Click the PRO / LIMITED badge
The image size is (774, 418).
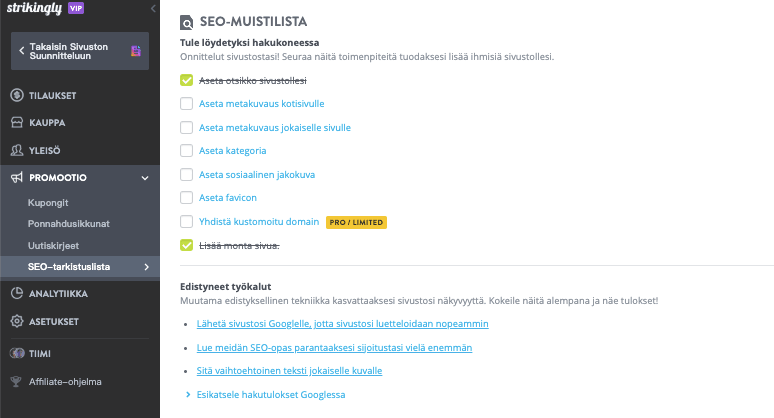(356, 221)
